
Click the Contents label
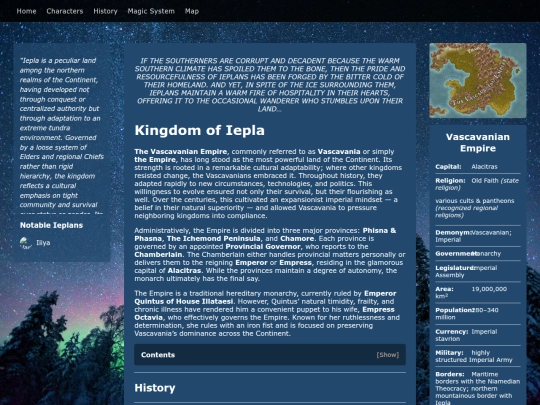(x=158, y=355)
